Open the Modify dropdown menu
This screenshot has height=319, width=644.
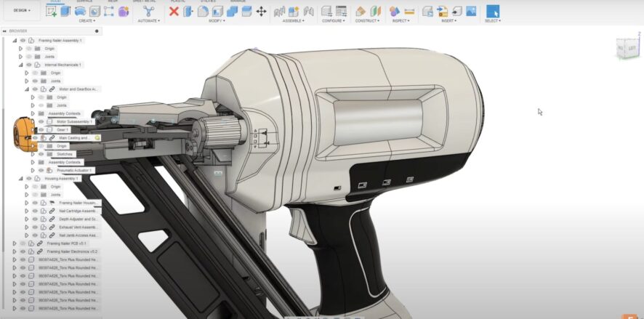(217, 21)
